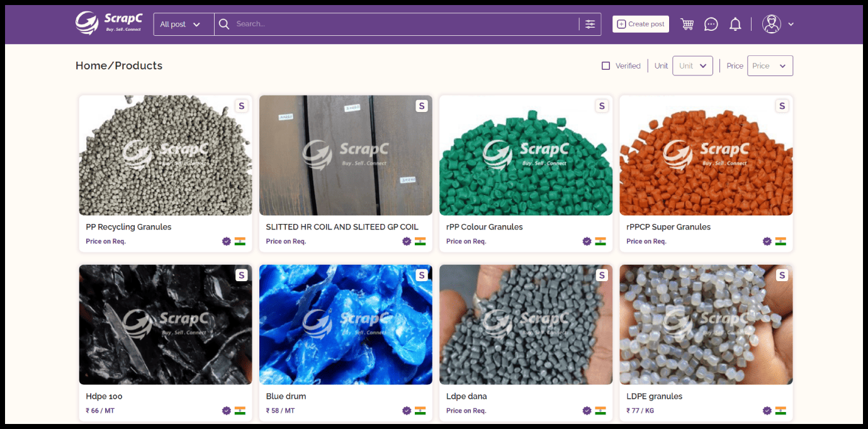This screenshot has height=429, width=868.
Task: Expand the All post dropdown
Action: pyautogui.click(x=183, y=24)
